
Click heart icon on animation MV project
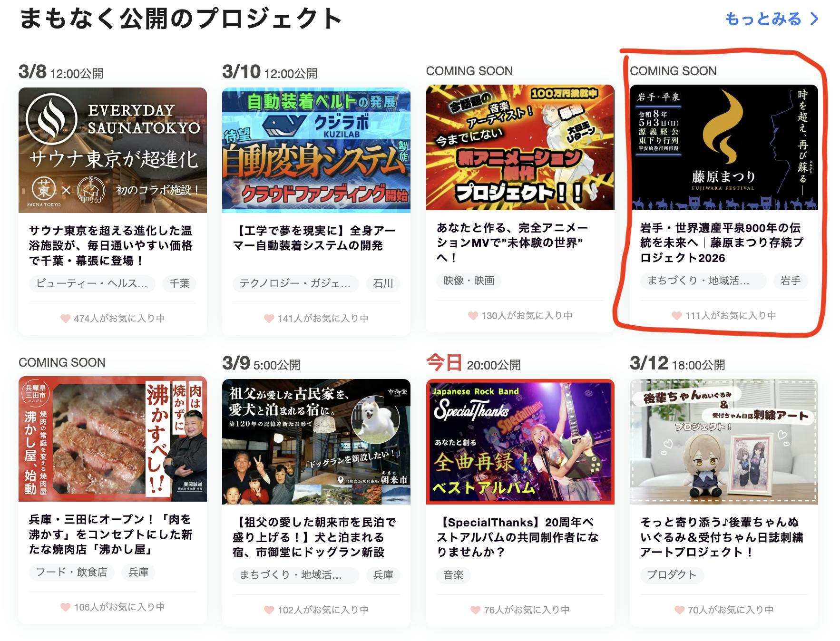click(x=473, y=316)
